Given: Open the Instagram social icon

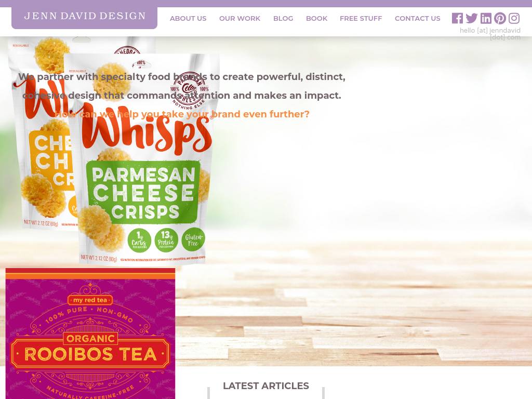Looking at the screenshot, I should pyautogui.click(x=514, y=18).
